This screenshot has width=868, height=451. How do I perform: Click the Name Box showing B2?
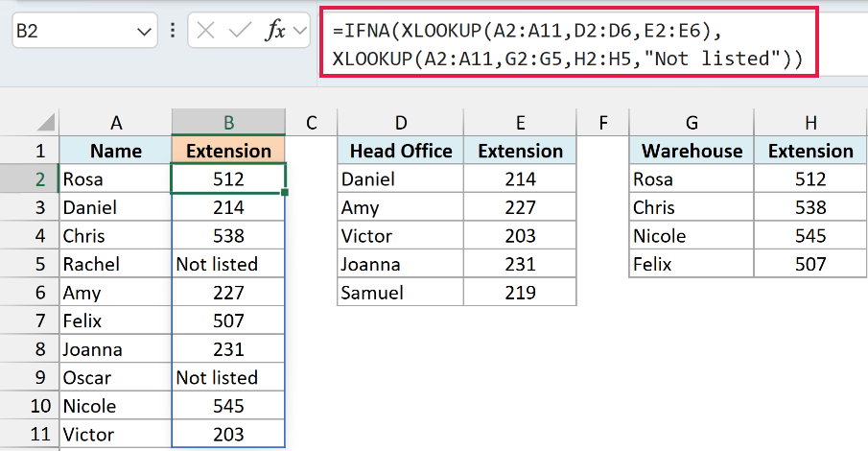point(84,31)
